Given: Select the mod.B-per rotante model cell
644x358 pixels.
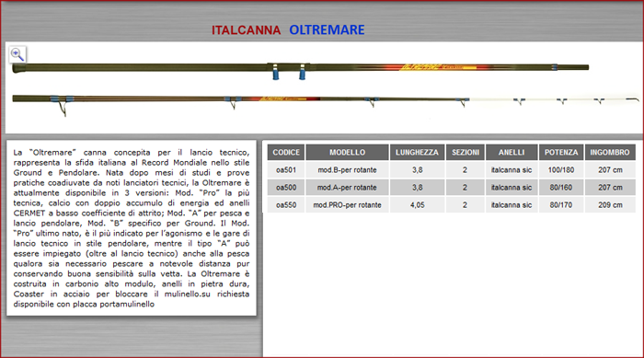Looking at the screenshot, I should [x=347, y=169].
